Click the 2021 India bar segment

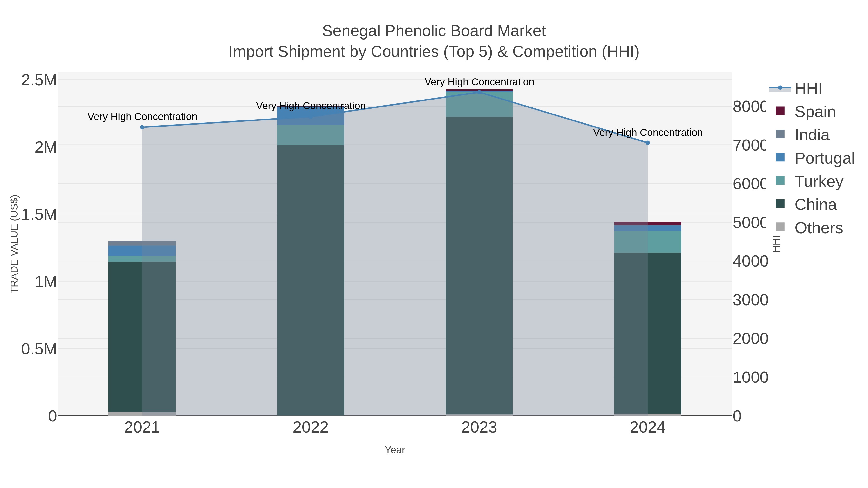142,243
